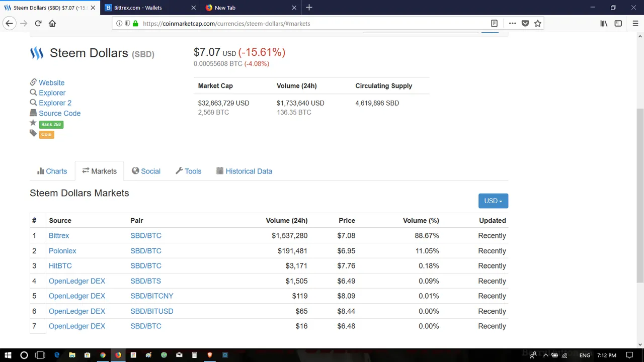Close the Bittrex.com Wallets tab
The image size is (644, 362).
click(x=194, y=8)
